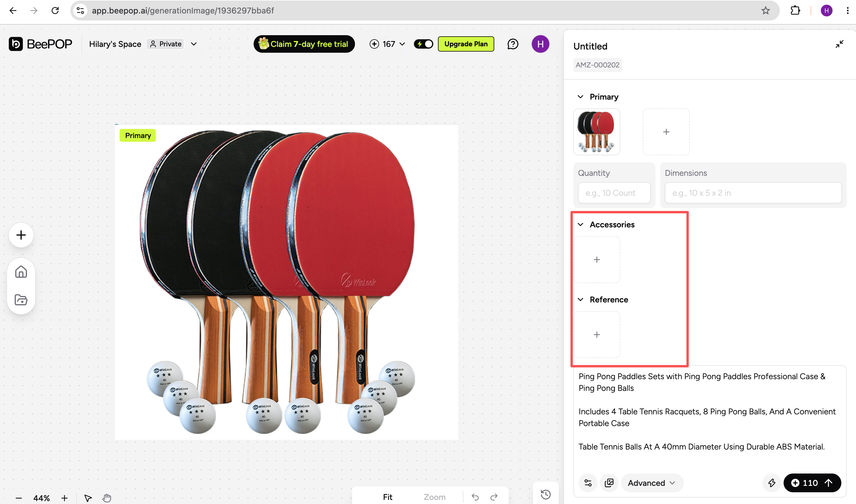Screen dimensions: 856x504
Task: Redo the canvas action
Action: tap(494, 497)
